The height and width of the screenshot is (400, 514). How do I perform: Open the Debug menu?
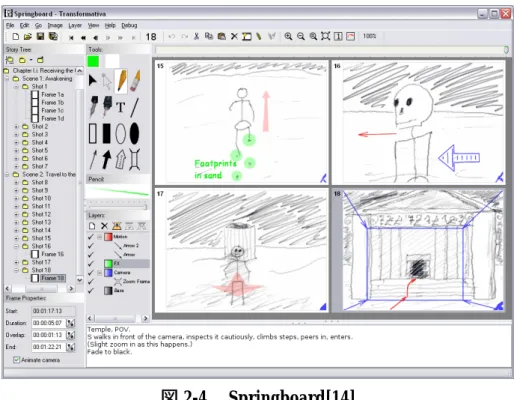click(x=129, y=25)
